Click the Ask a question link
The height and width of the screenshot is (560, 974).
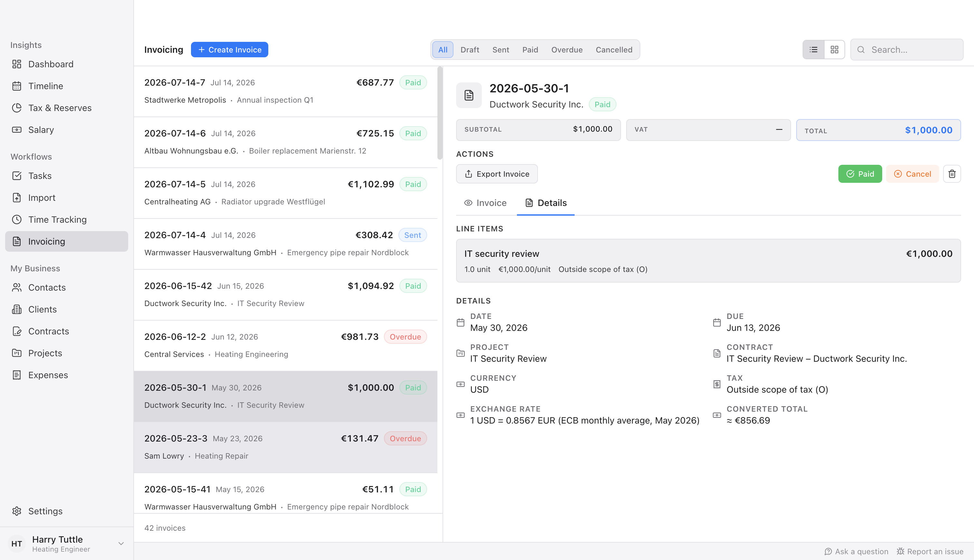click(856, 552)
